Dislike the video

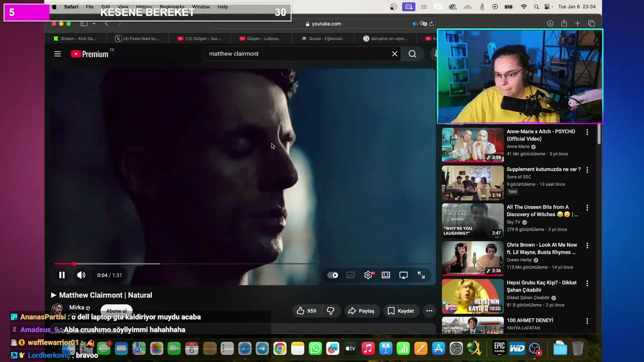[331, 311]
